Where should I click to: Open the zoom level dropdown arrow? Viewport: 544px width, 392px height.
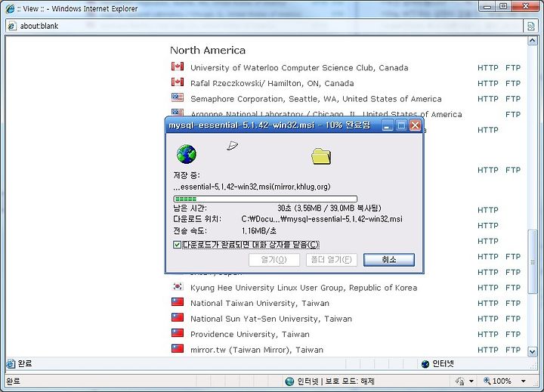[523, 381]
